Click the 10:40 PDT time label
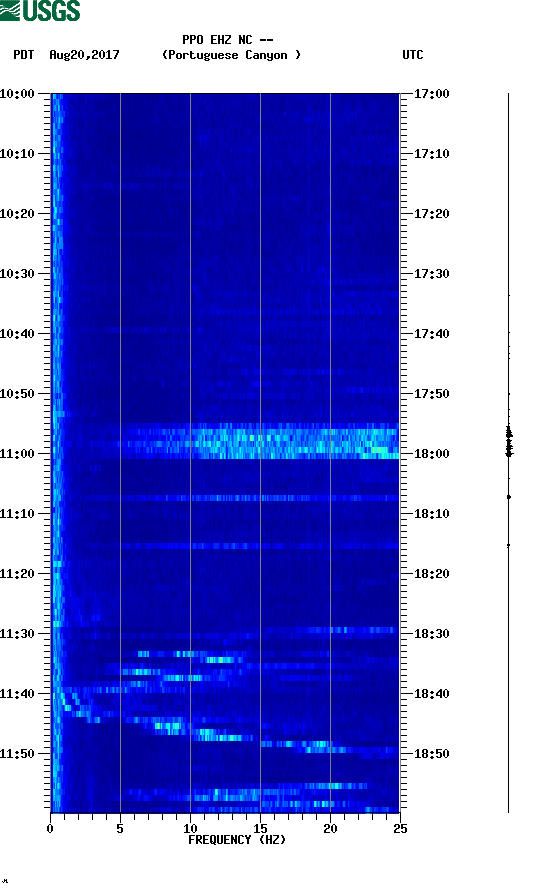 17,334
